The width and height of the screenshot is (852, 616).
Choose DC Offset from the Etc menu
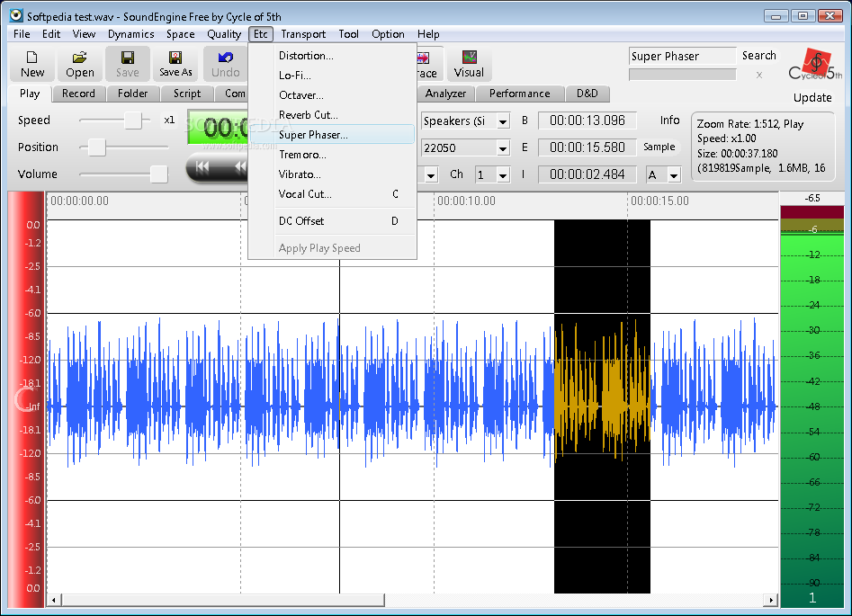point(332,221)
